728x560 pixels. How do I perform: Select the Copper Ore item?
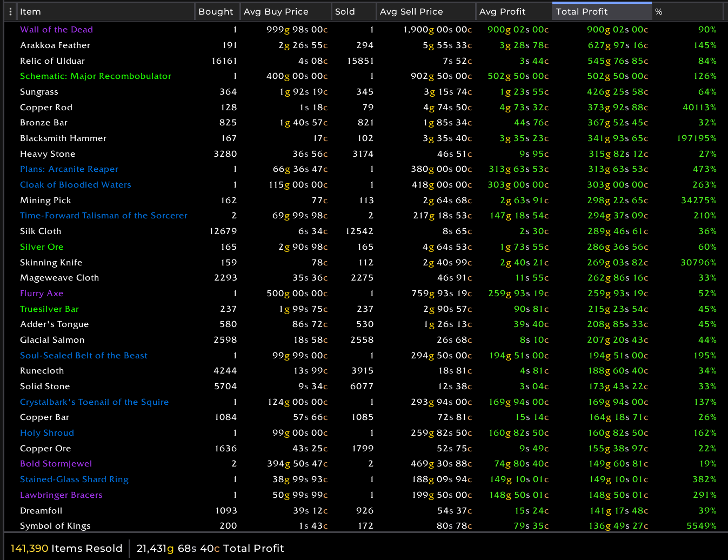pos(45,449)
